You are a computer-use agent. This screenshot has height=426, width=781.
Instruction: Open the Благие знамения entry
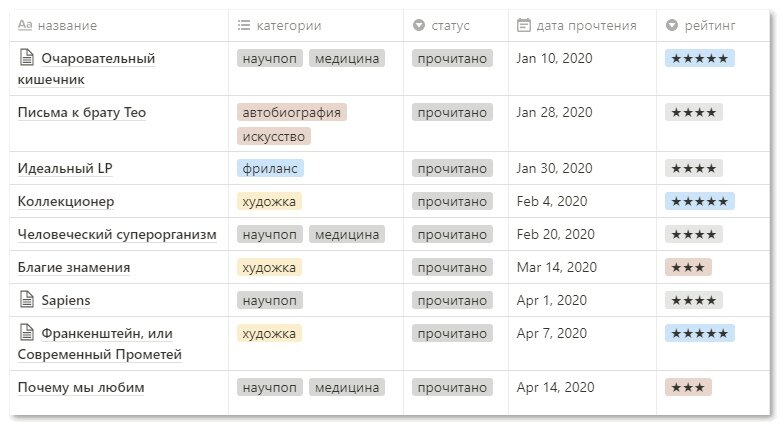(74, 268)
